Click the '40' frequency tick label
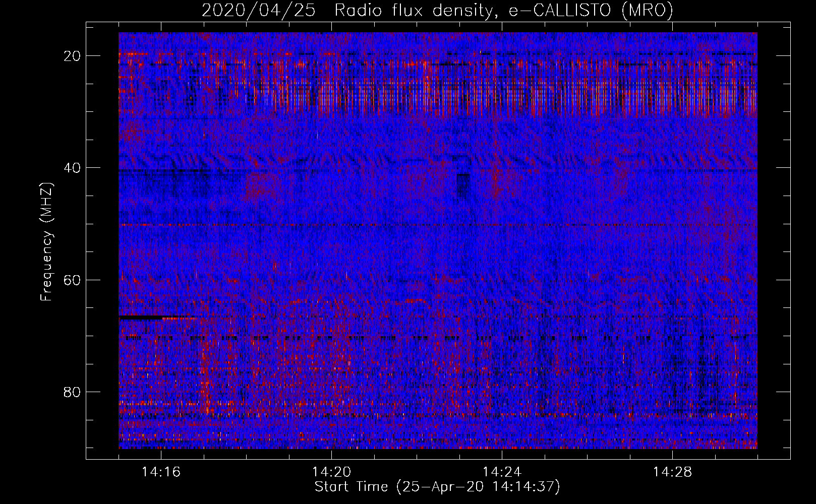The image size is (816, 504). click(x=73, y=168)
